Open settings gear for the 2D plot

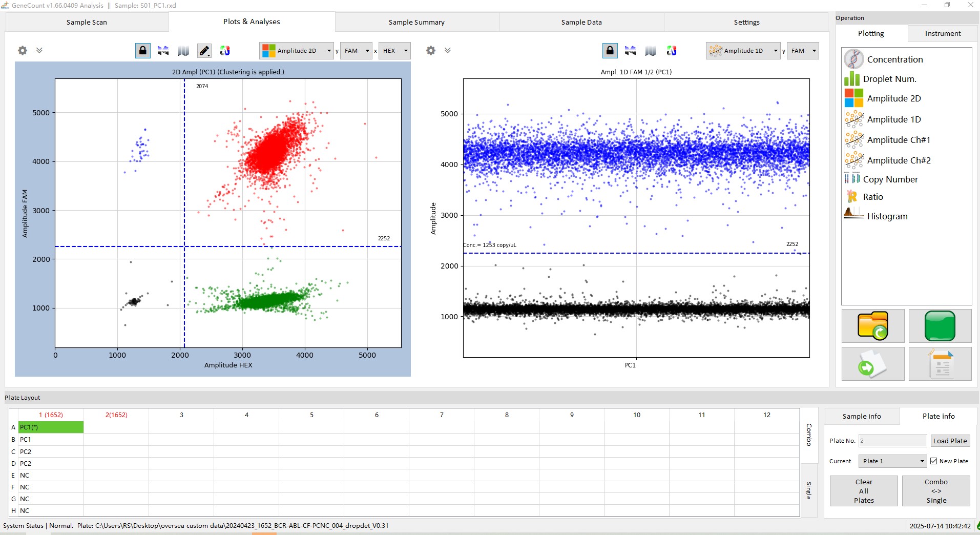click(23, 50)
